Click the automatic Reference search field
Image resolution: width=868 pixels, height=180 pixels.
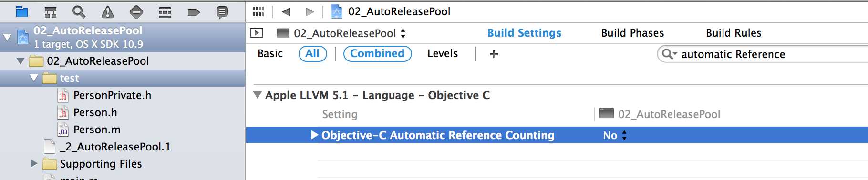tap(763, 54)
